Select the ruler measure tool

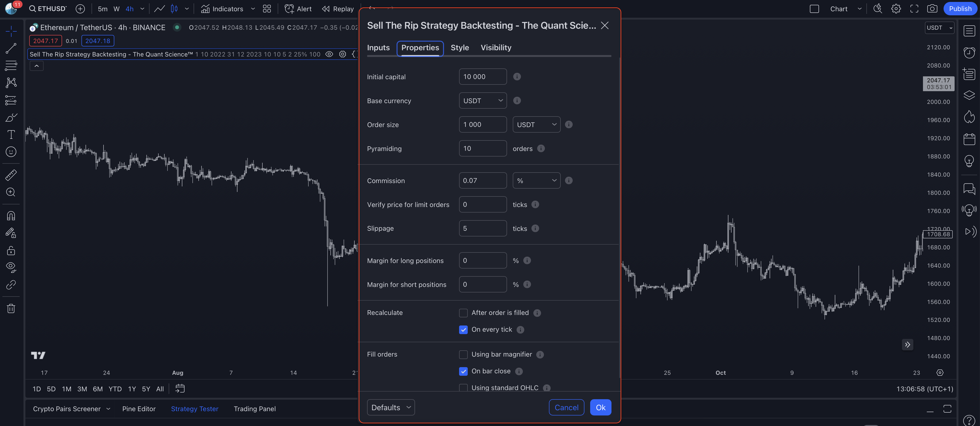(11, 175)
